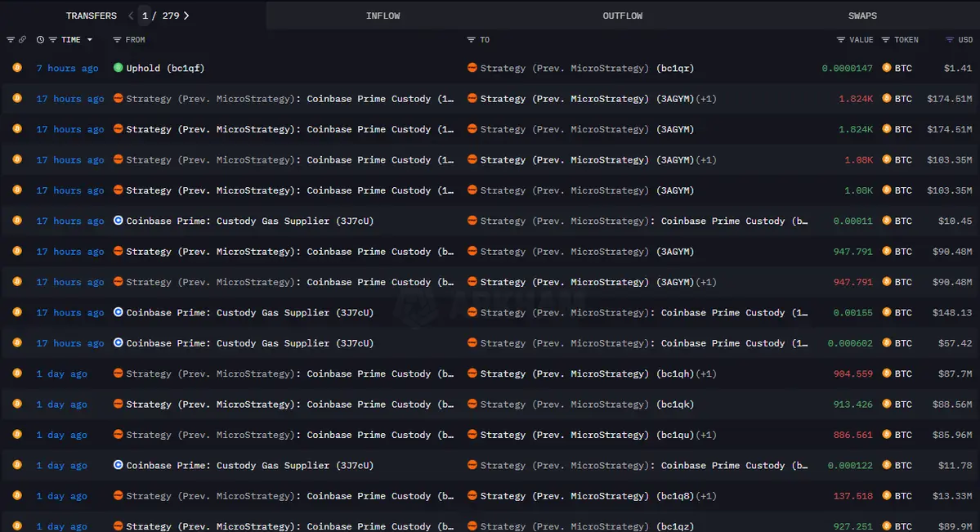Open Strategy (bc1qr) recipient address
Screen dimensions: 980x532
(x=587, y=68)
